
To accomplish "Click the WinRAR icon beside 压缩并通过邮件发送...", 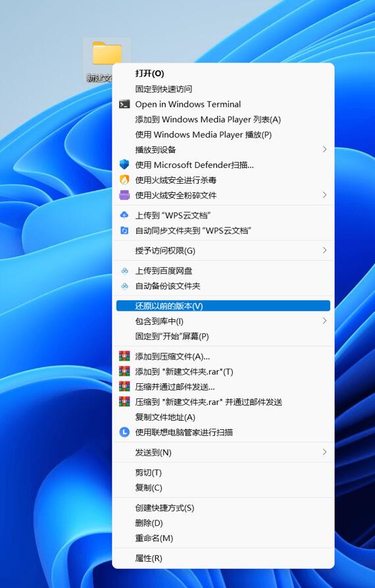I will pyautogui.click(x=124, y=387).
